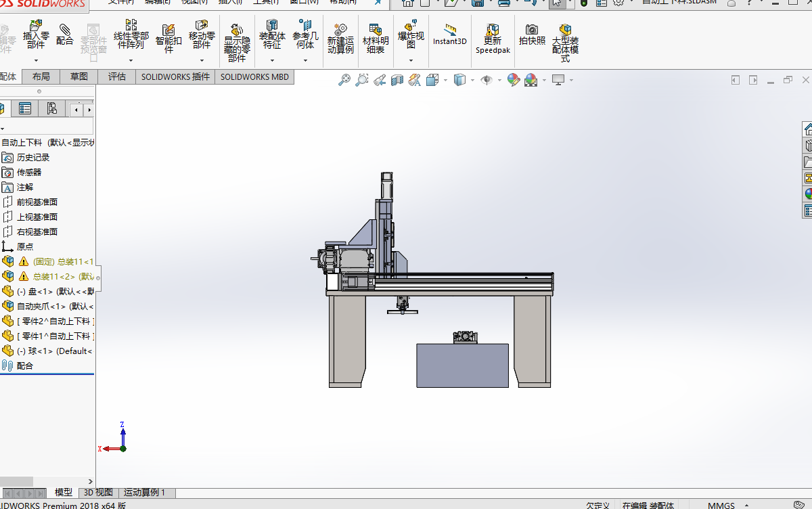
Task: Select the Move Component (移动零部件) tool
Action: click(202, 34)
